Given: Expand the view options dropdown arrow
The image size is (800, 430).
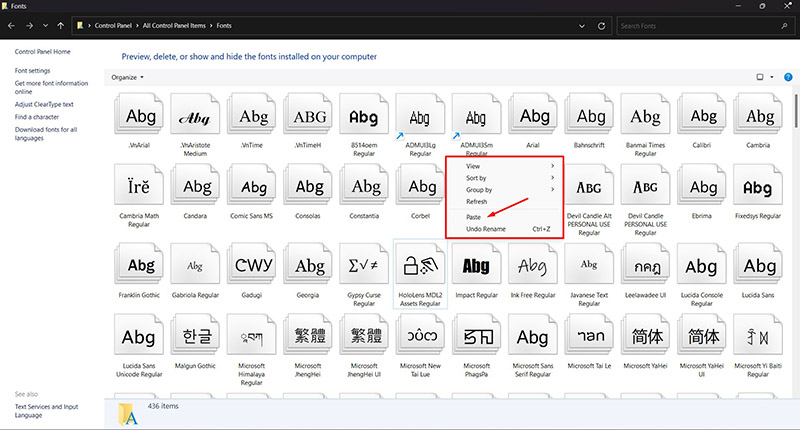Looking at the screenshot, I should point(771,77).
